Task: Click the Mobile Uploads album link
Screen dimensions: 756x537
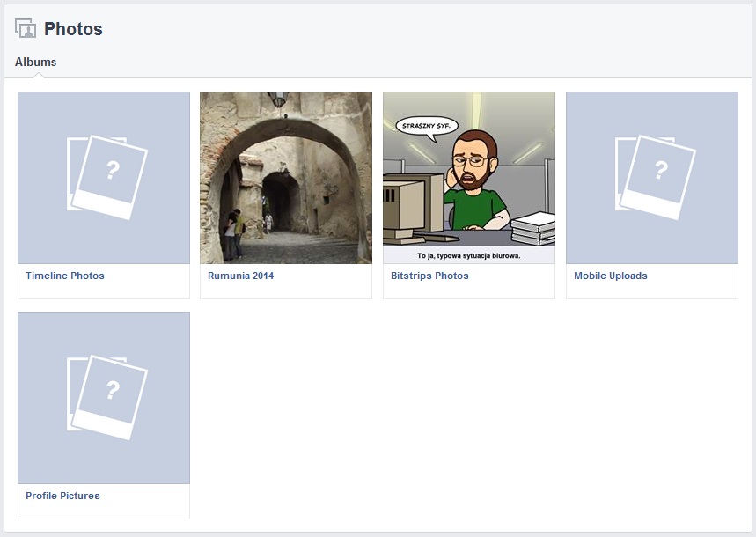Action: point(611,276)
